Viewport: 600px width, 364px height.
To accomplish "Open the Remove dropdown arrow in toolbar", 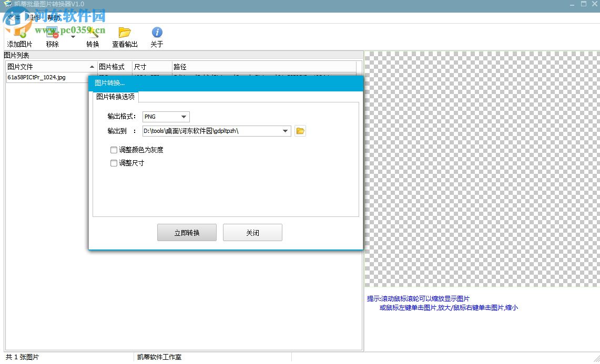I will [x=73, y=37].
